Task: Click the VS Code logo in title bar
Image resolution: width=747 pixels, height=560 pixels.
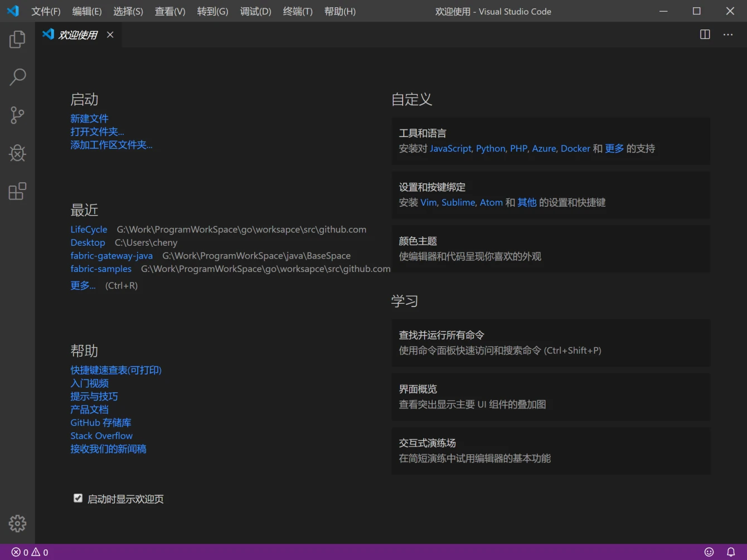Action: [12, 11]
